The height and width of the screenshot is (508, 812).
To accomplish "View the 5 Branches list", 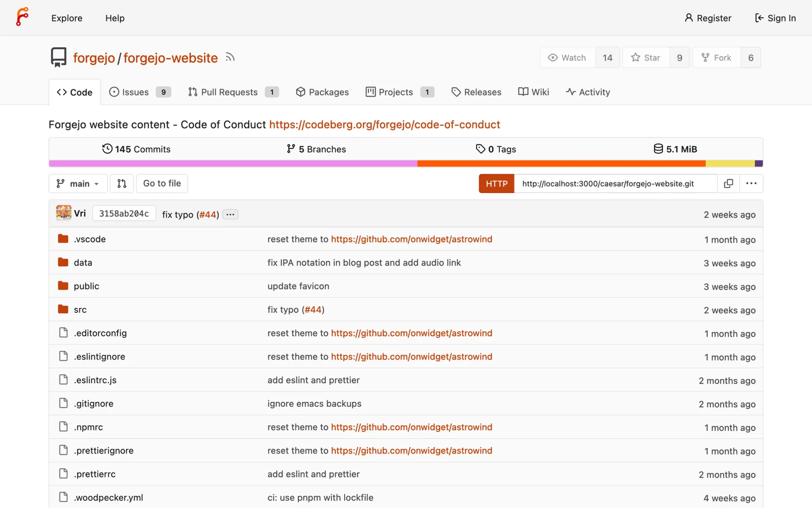I will coord(316,149).
